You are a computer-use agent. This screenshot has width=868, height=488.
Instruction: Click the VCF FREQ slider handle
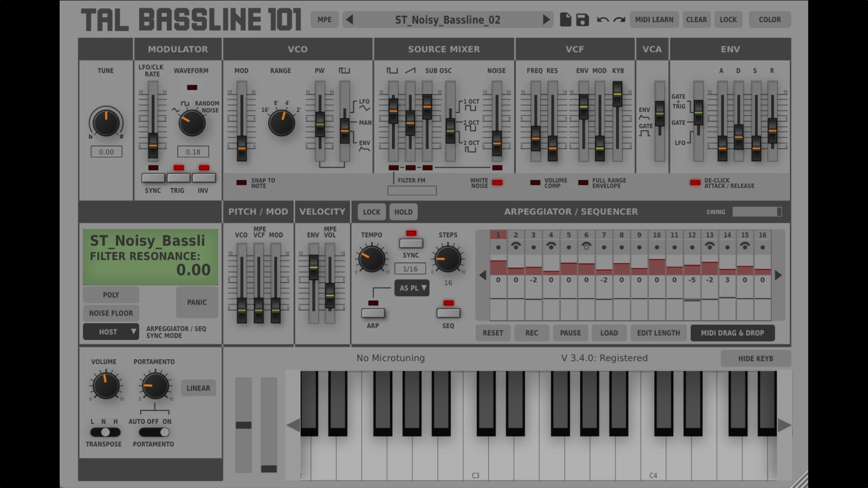pyautogui.click(x=536, y=139)
